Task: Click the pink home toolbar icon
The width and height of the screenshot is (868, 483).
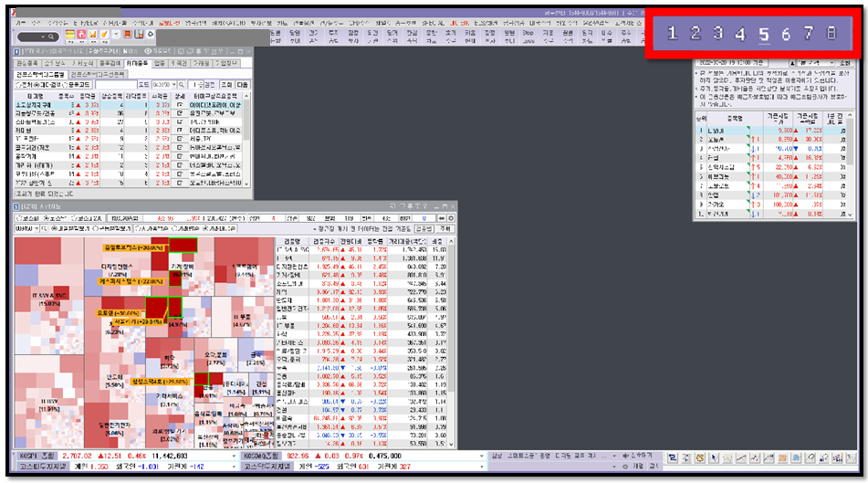Action: tap(81, 35)
